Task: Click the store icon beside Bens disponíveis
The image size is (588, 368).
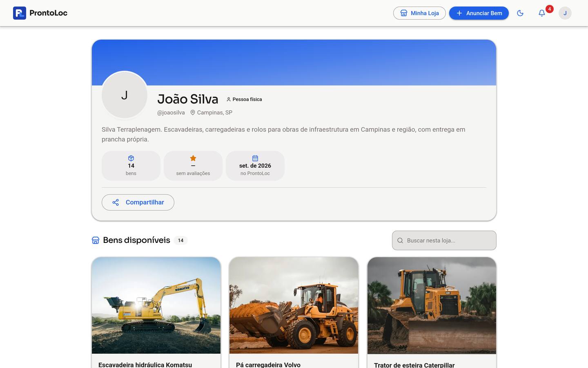Action: (x=96, y=240)
